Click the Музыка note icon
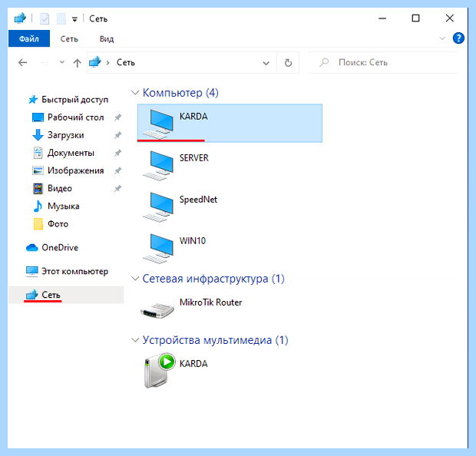Viewport: 476px width, 456px height. [x=38, y=207]
